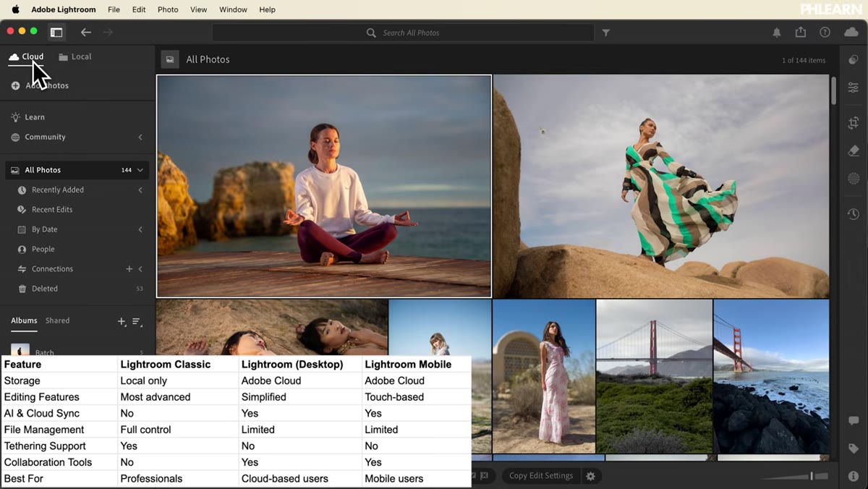The height and width of the screenshot is (489, 868).
Task: Click Copy Edit Settings button
Action: (x=541, y=476)
